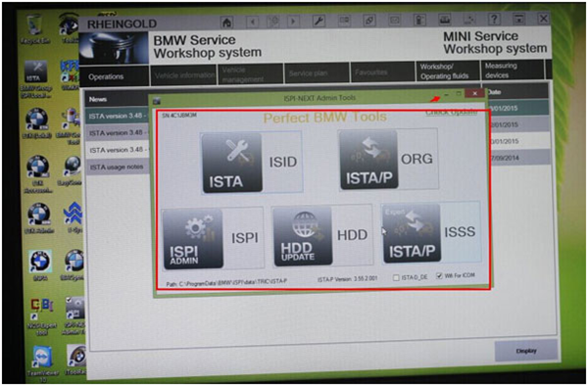Select the ISTA usage notes news row

coord(117,168)
